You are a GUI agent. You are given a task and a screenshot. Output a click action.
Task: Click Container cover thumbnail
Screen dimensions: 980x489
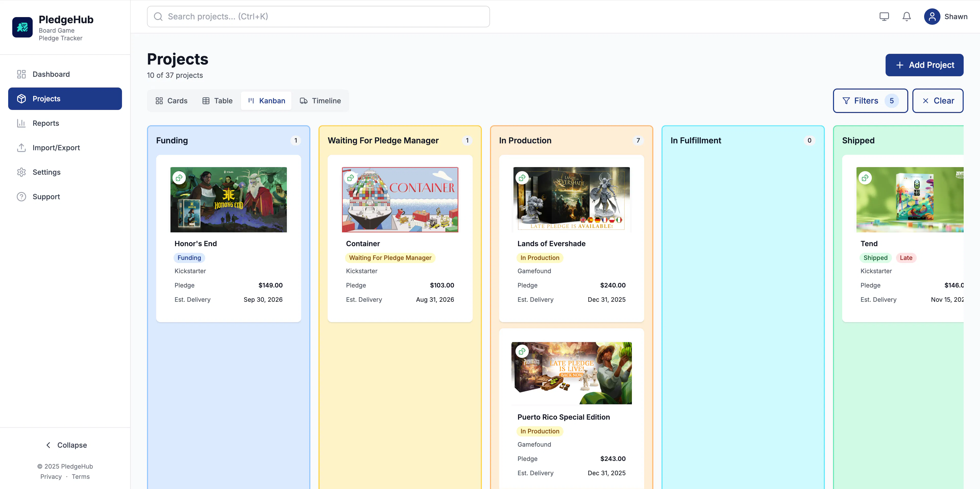coord(400,200)
